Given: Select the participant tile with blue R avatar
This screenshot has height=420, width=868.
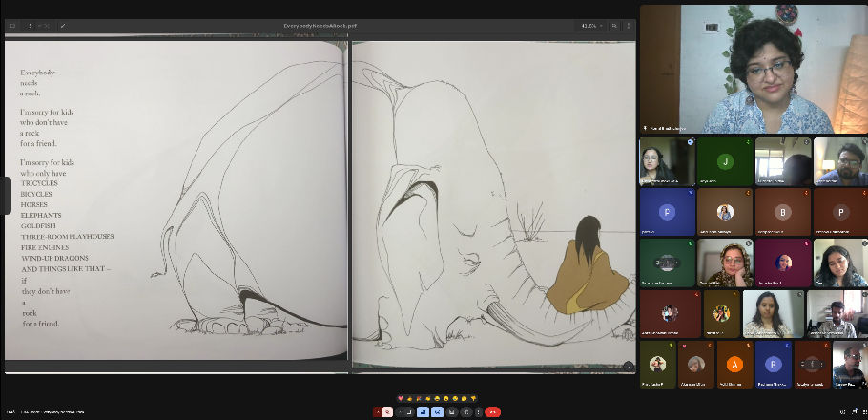Looking at the screenshot, I should coord(774,364).
